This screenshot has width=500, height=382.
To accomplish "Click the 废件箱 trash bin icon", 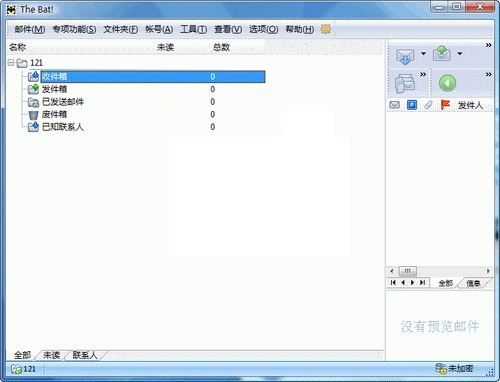I will pyautogui.click(x=33, y=115).
